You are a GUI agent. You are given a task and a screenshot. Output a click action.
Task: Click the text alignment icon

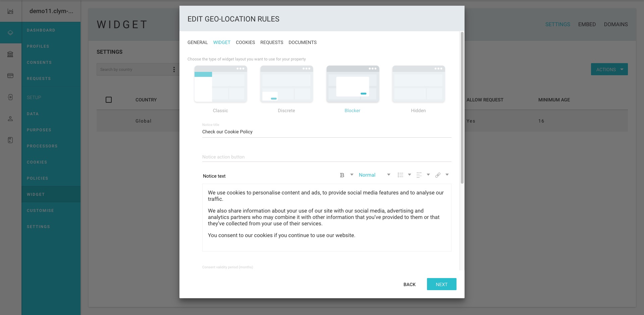tap(419, 175)
